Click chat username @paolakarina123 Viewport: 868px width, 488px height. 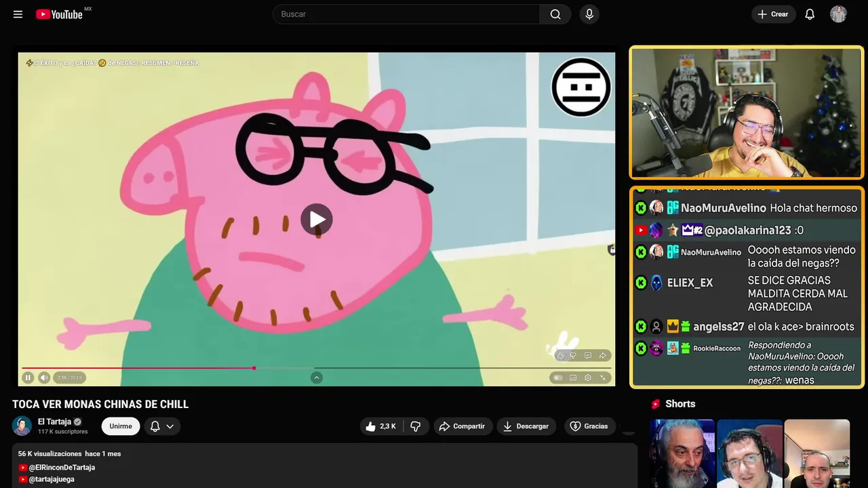(x=747, y=230)
